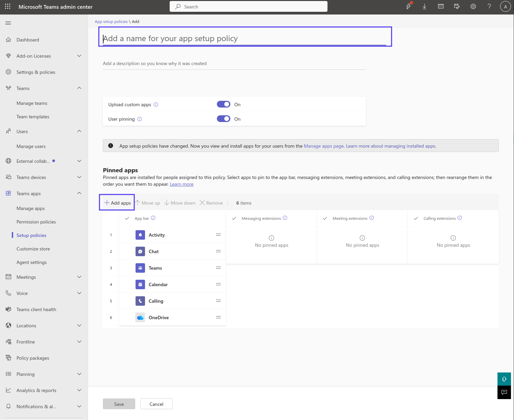Viewport: 514px width, 420px height.
Task: Show info for Upload custom apps
Action: (156, 104)
